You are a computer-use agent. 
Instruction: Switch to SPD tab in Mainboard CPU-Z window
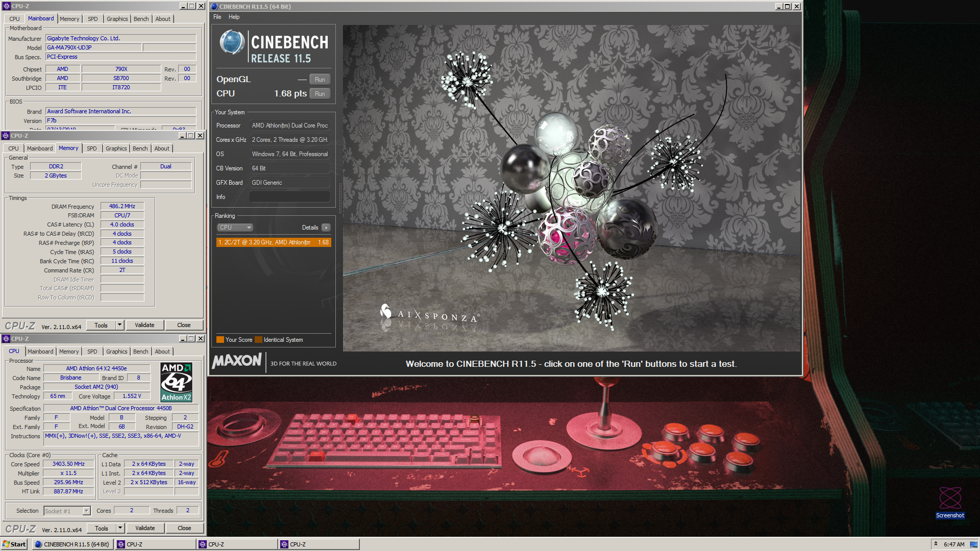pos(92,19)
